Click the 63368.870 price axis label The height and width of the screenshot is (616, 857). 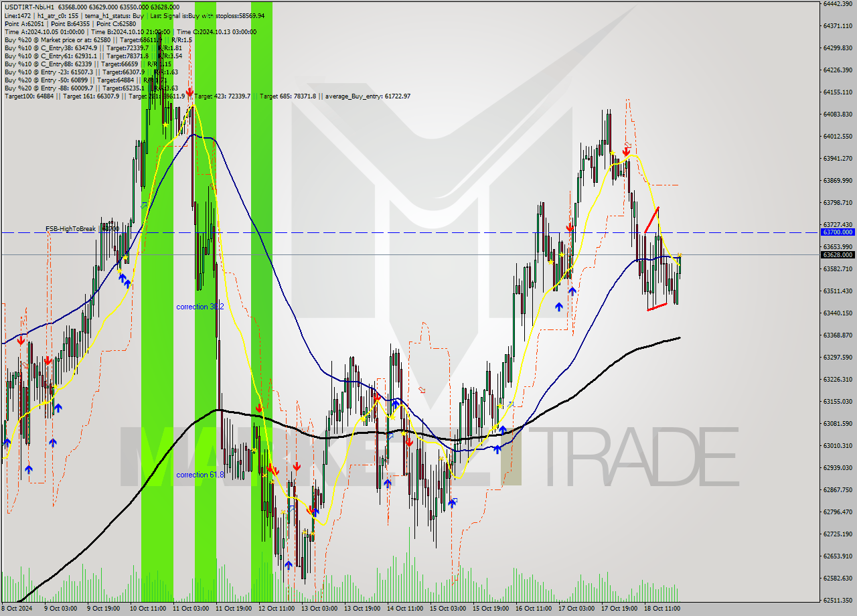point(838,335)
